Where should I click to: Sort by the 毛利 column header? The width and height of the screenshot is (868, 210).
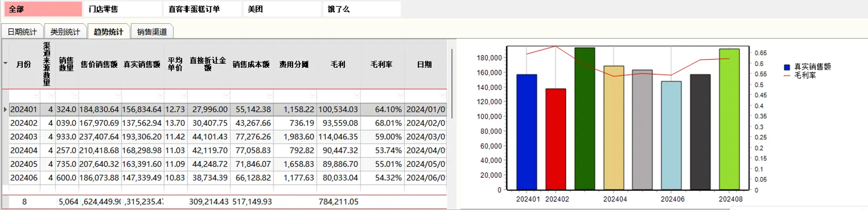tap(338, 64)
